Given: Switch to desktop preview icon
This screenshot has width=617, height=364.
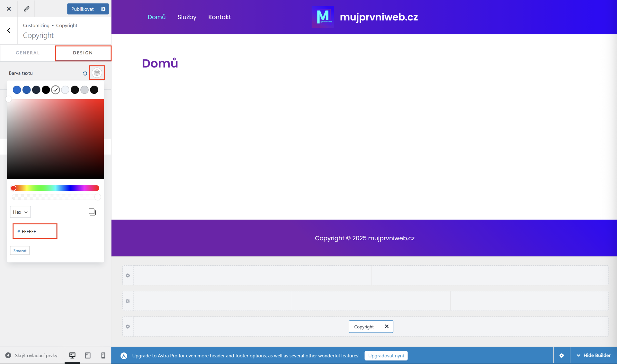Looking at the screenshot, I should 72,355.
